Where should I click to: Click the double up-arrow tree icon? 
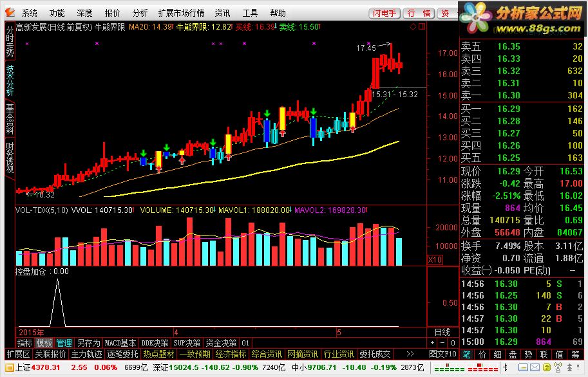click(x=569, y=367)
